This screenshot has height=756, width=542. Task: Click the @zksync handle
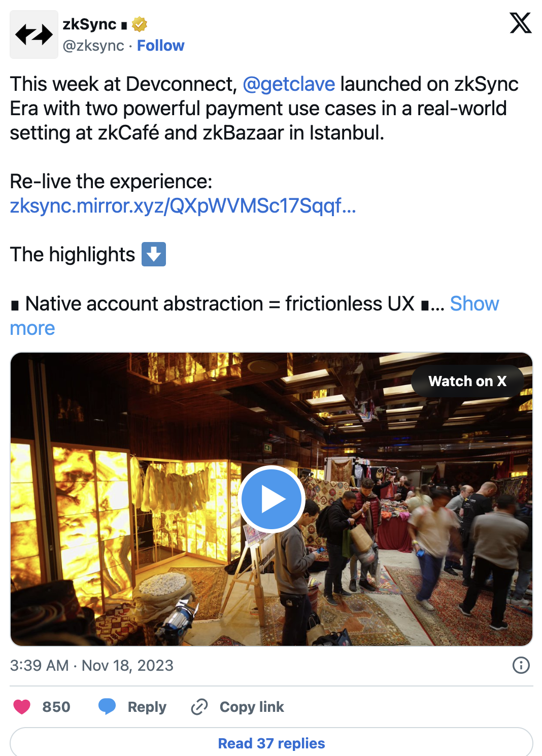coord(93,46)
